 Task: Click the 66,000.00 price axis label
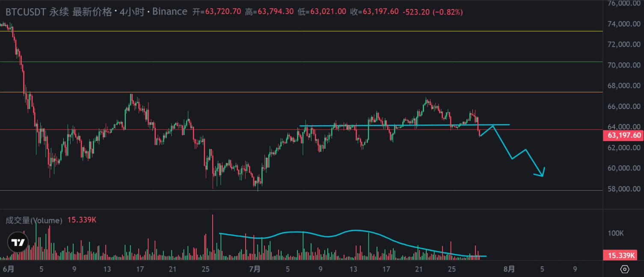(624, 106)
